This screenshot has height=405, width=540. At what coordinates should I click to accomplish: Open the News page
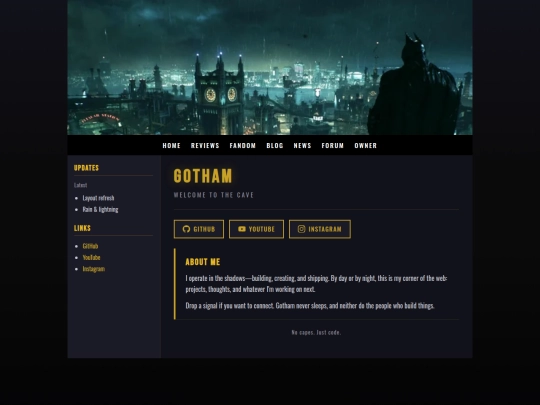[302, 146]
